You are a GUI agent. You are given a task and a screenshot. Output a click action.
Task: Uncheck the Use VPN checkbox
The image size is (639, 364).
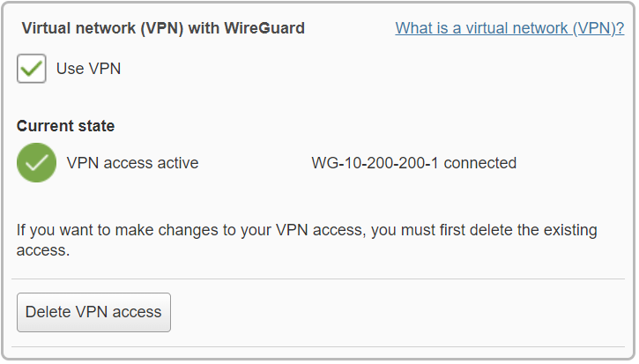(x=32, y=69)
